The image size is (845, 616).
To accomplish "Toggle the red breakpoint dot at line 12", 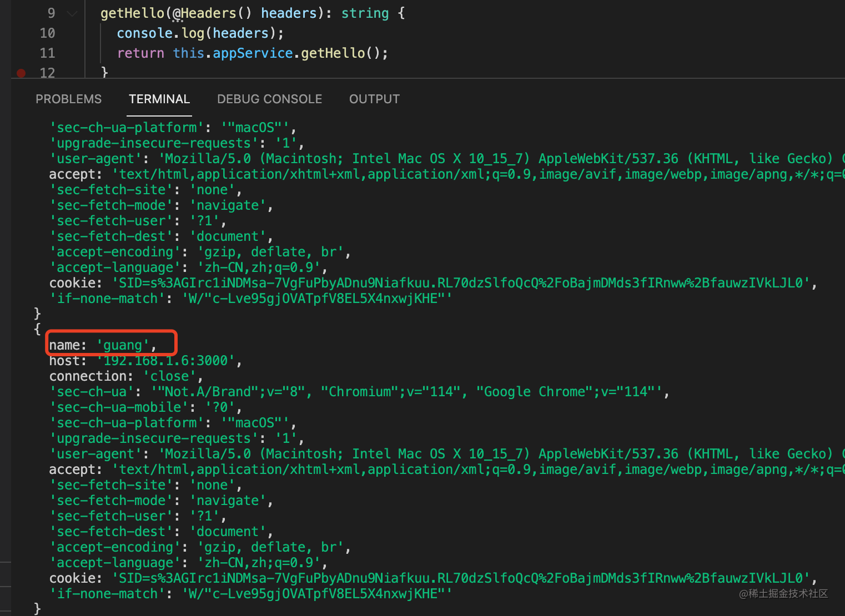I will 21,73.
